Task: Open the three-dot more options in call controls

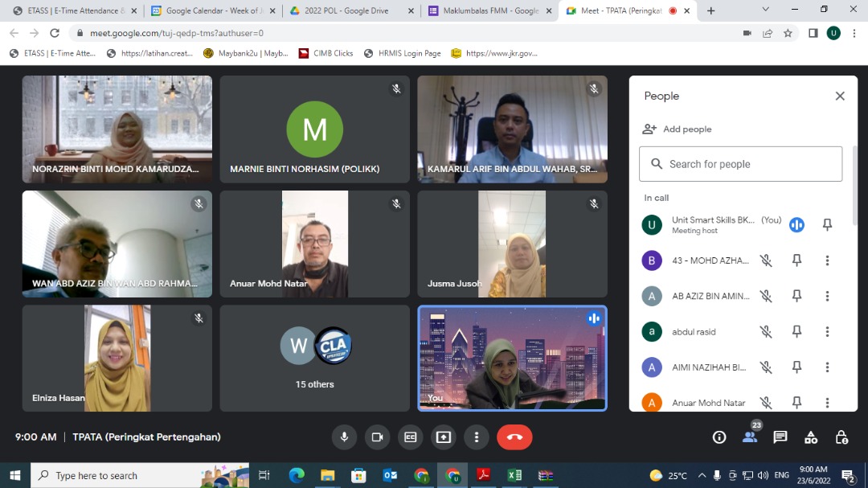Action: coord(477,437)
